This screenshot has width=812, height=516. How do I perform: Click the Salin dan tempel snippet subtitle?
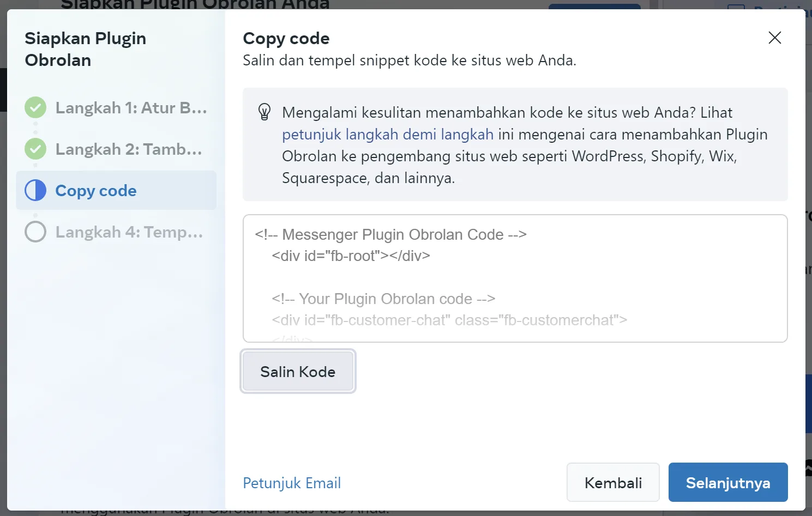tap(410, 60)
